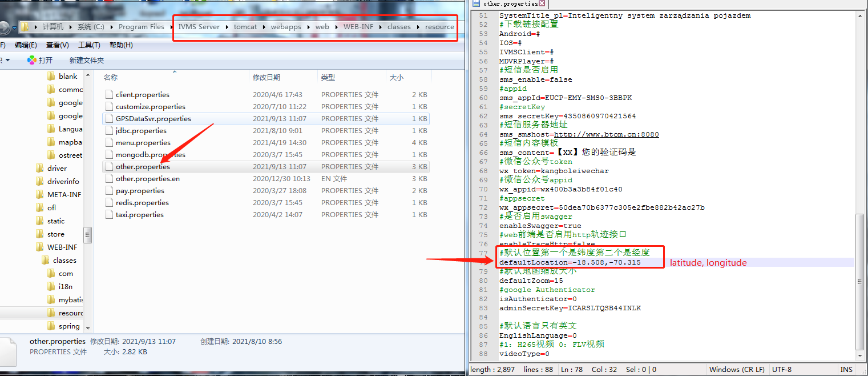
Task: Select the jdbc.properties file icon
Action: click(110, 130)
